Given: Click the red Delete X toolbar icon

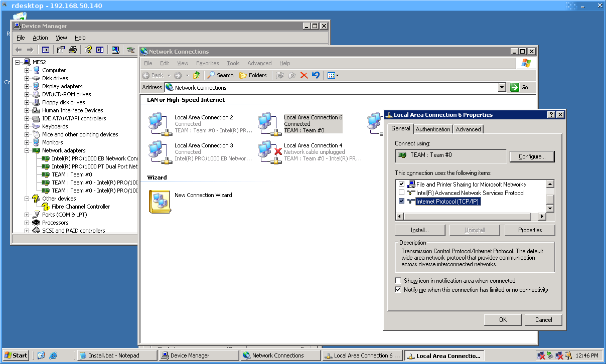Looking at the screenshot, I should 304,75.
